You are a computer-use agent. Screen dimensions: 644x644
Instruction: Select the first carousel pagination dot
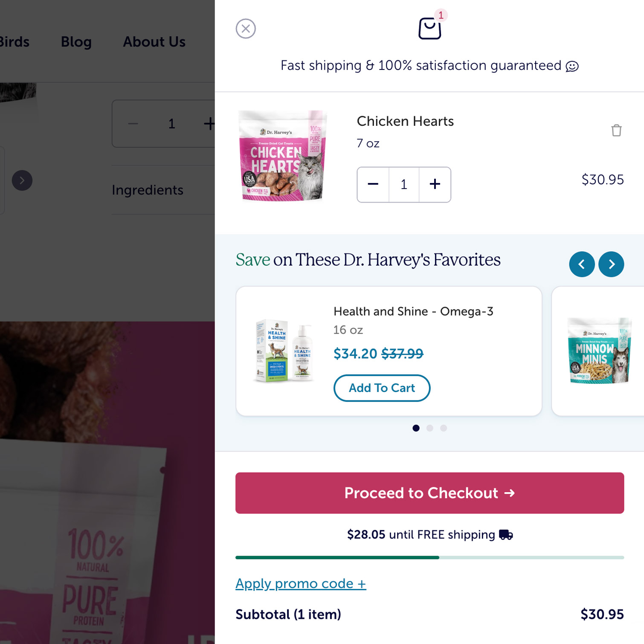point(416,428)
